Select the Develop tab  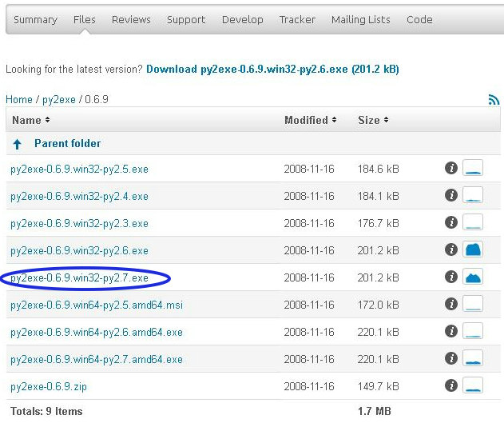tap(242, 20)
